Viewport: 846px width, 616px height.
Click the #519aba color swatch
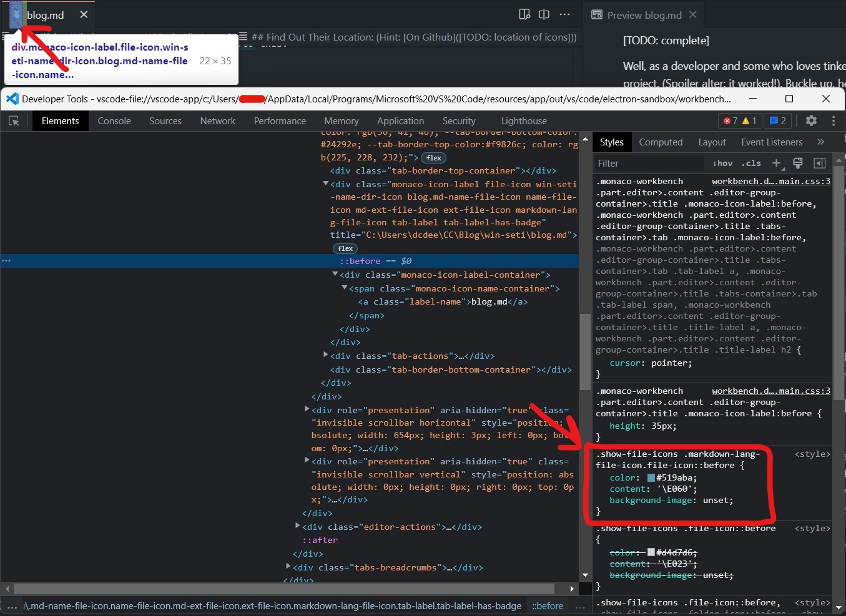652,477
